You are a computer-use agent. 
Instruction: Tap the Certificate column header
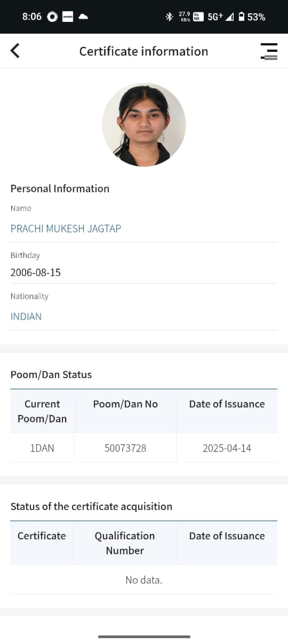coord(42,536)
